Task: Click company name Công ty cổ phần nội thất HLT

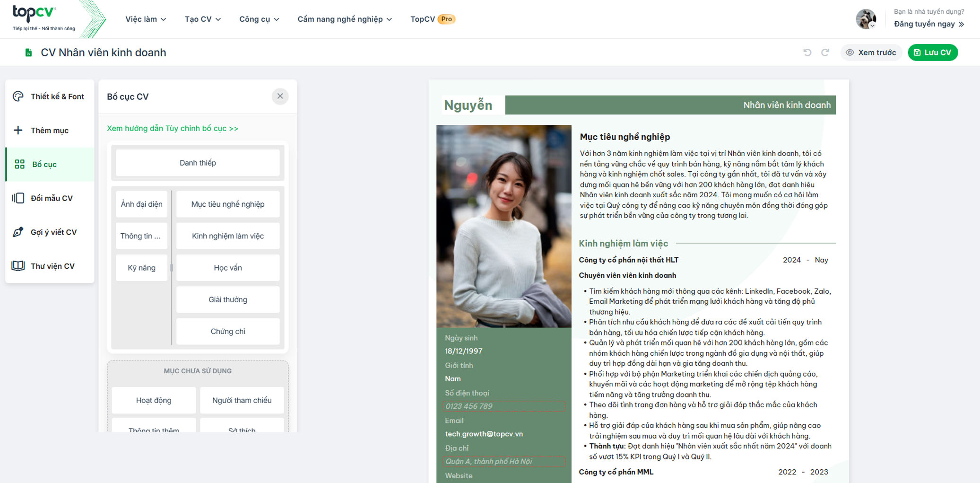Action: (629, 260)
